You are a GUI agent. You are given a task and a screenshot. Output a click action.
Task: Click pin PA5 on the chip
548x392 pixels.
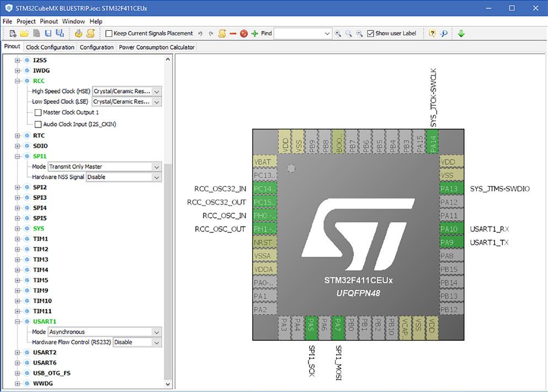click(x=311, y=328)
